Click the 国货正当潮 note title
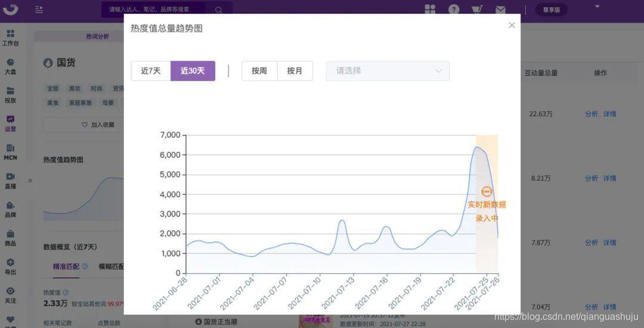 (221, 322)
